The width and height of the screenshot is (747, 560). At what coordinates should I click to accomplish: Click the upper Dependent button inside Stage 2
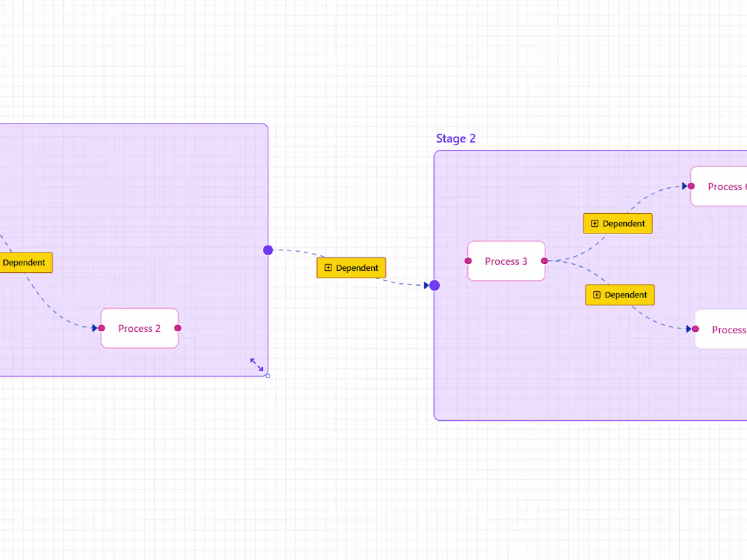[x=618, y=223]
